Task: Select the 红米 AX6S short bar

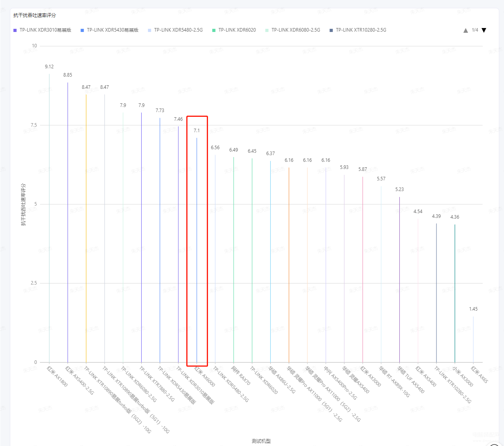Action: (473, 339)
